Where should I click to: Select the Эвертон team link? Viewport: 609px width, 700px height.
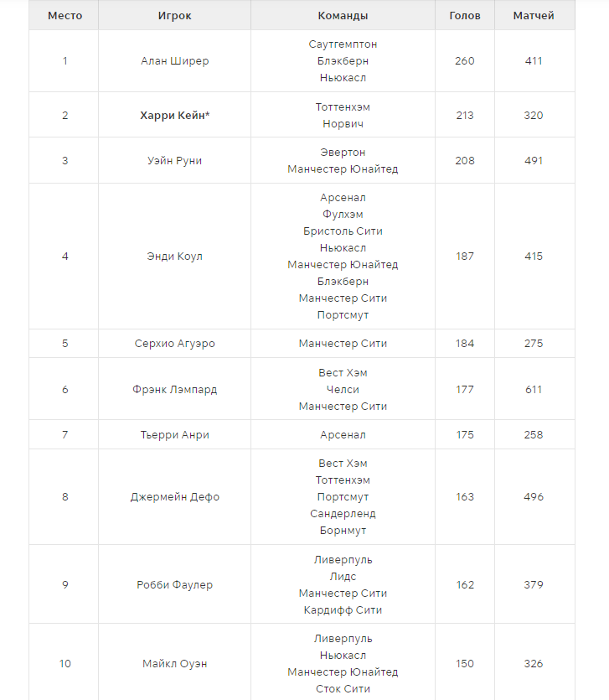point(343,153)
